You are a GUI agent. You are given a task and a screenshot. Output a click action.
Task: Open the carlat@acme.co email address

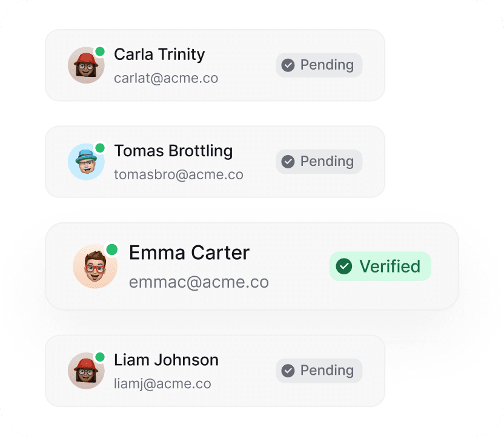point(166,78)
